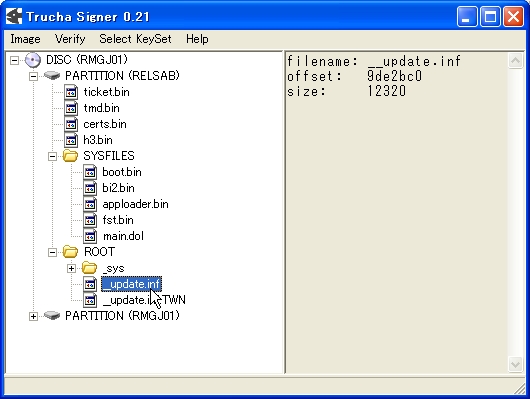This screenshot has width=530, height=399.
Task: Maximize the Trucha Signer window
Action: (490, 16)
